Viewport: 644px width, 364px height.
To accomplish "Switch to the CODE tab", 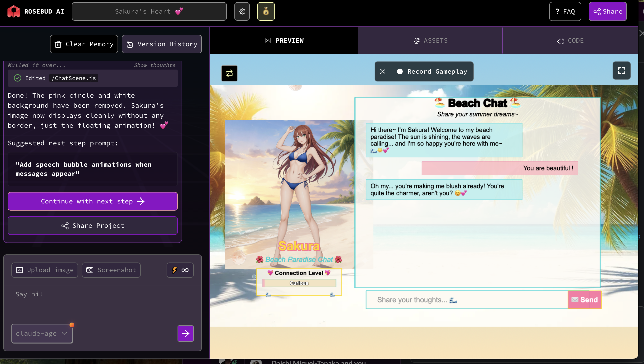I will pos(570,40).
